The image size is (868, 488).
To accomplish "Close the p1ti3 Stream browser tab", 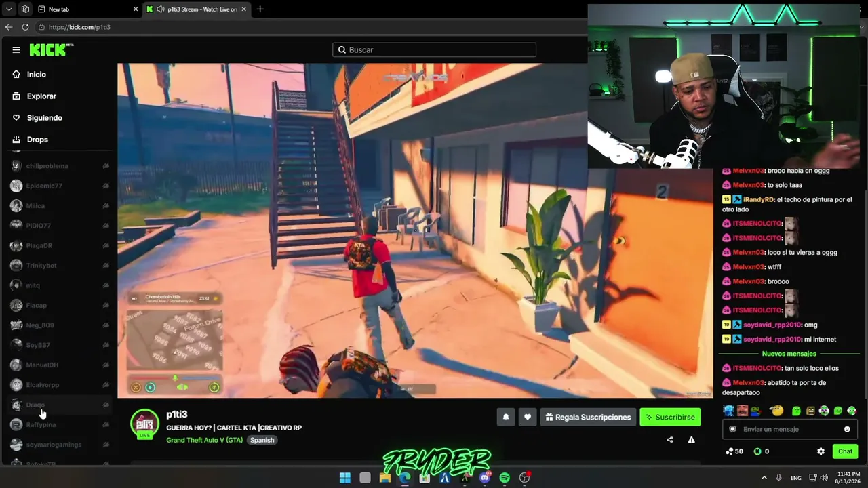I will (x=243, y=9).
